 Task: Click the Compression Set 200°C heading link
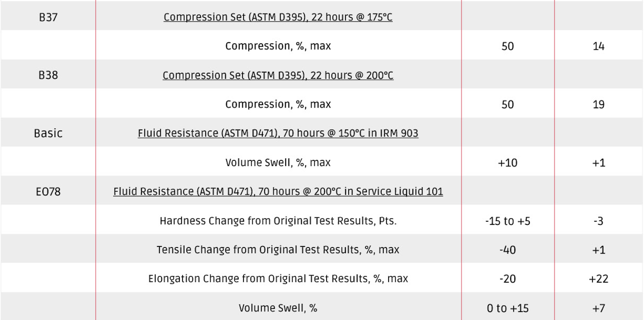coord(278,75)
